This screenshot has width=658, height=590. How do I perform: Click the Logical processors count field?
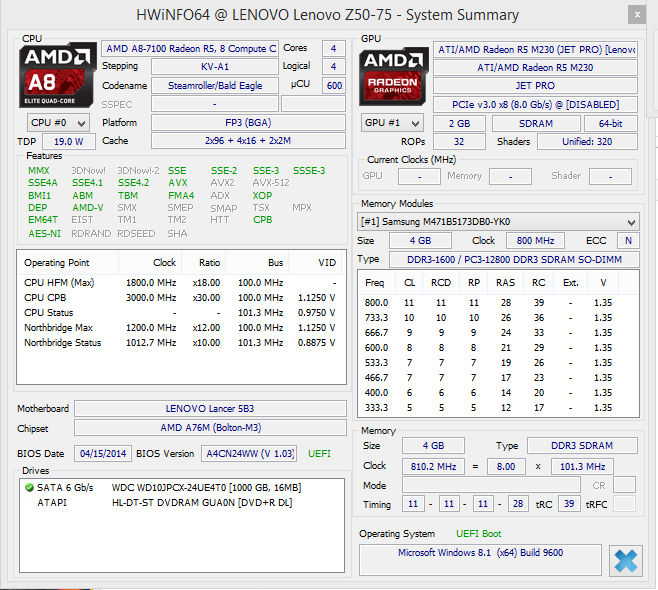[334, 66]
